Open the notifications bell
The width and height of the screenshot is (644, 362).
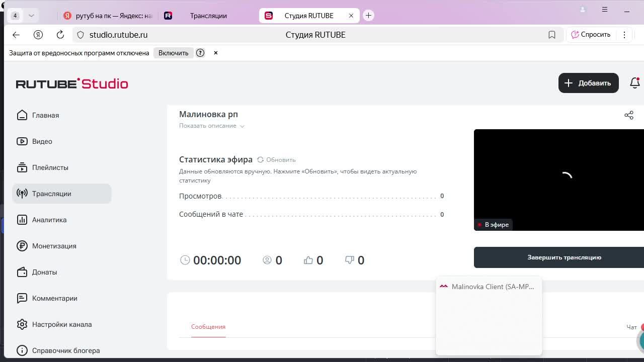click(635, 83)
